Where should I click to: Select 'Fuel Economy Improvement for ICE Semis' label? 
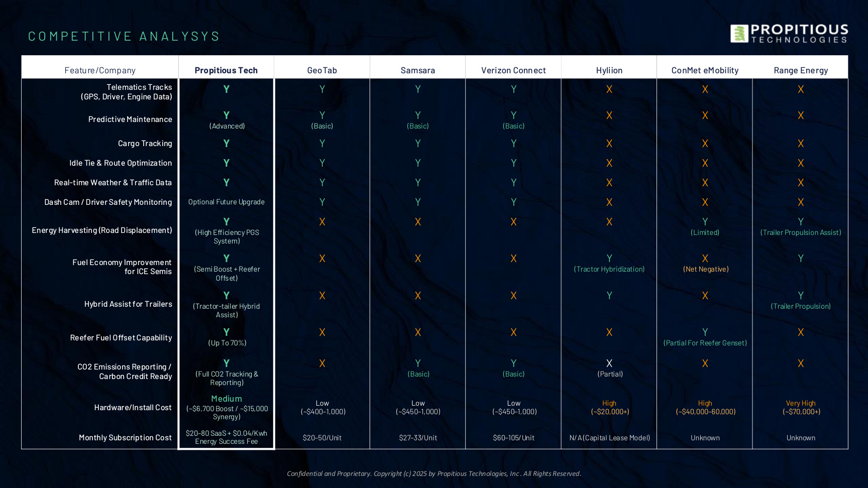click(122, 267)
